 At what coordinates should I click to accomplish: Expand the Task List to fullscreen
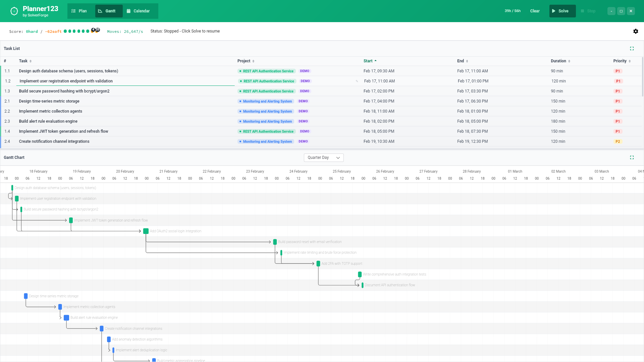tap(632, 48)
